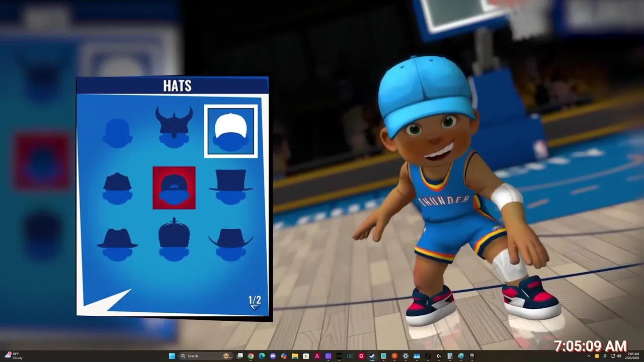The width and height of the screenshot is (644, 362).
Task: Choose the wide-brim cowboy hat
Action: (231, 244)
